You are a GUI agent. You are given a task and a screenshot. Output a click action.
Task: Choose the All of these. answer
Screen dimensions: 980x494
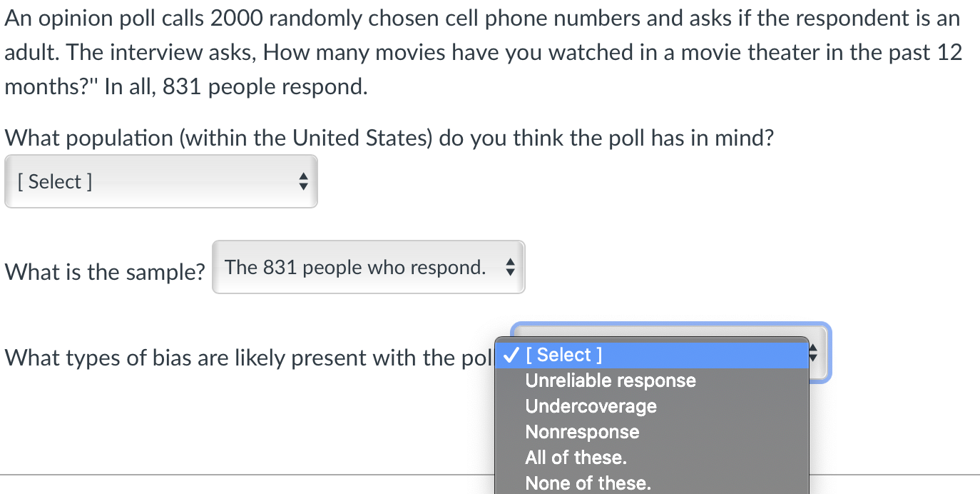click(x=576, y=458)
